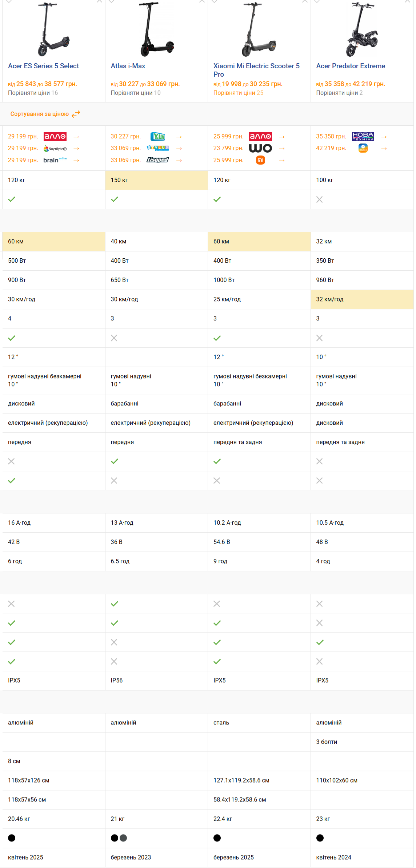Screen dimensions: 416x868
Task: Click the '20.46 кг' weight cell
Action: coord(54,819)
